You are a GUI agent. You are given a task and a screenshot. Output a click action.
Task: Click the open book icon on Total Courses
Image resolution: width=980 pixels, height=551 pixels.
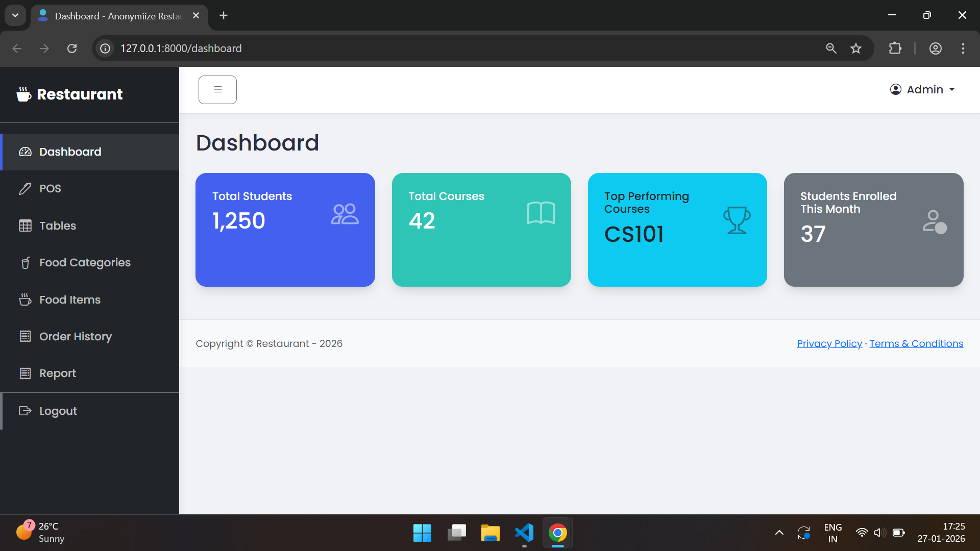(x=541, y=213)
